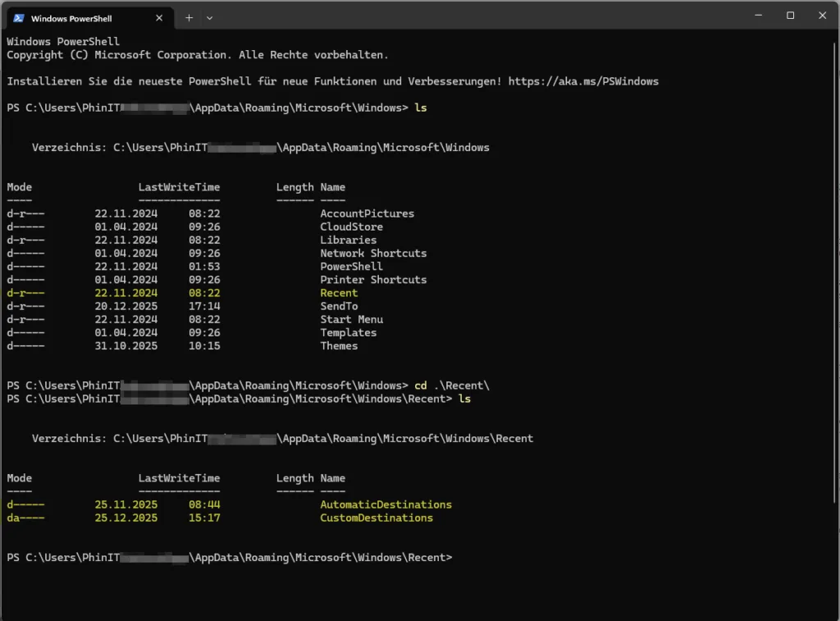Click the CloudStore directory entry
Viewport: 840px width, 621px height.
pos(351,226)
